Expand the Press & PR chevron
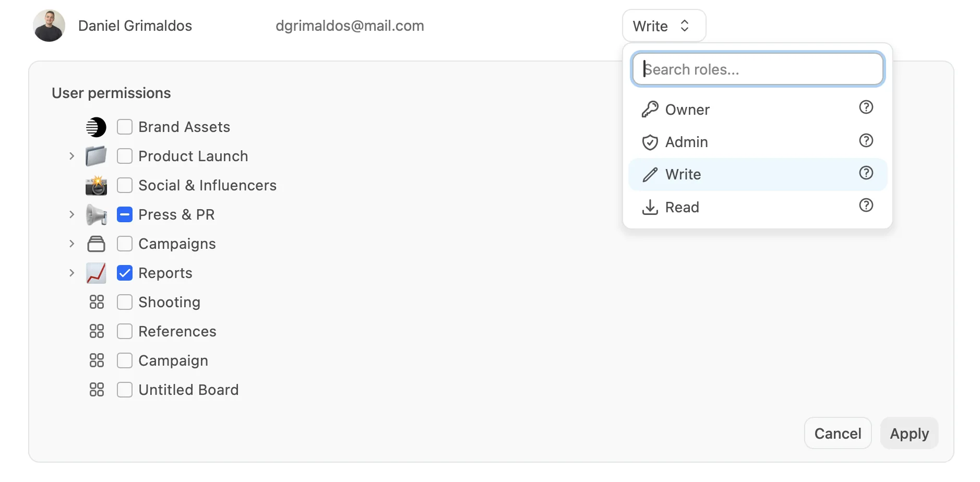The width and height of the screenshot is (980, 482). (x=72, y=214)
